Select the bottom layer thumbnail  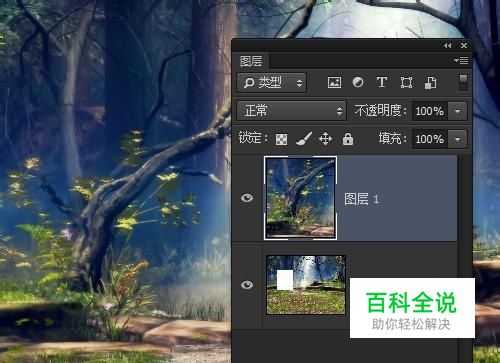coord(306,285)
